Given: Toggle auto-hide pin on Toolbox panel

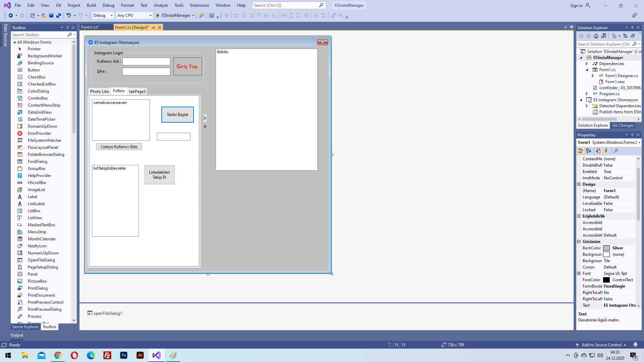Looking at the screenshot, I should point(67,27).
